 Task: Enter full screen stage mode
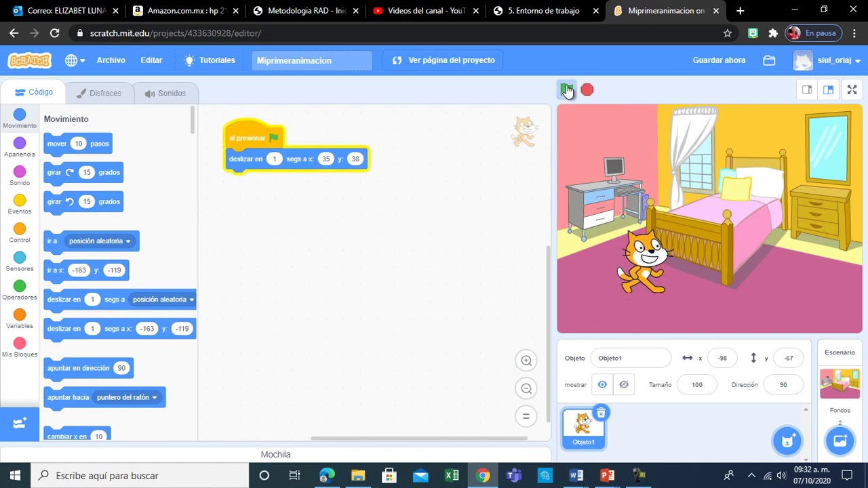(852, 89)
